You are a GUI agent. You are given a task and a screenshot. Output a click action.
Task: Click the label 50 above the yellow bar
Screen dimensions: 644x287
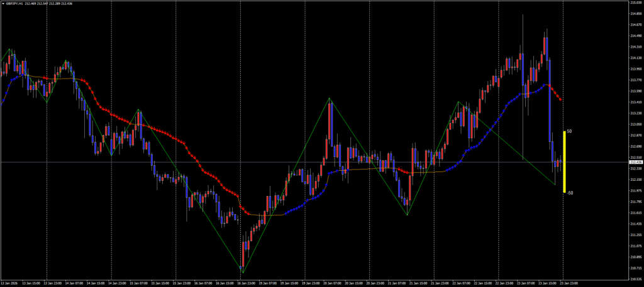(x=569, y=132)
